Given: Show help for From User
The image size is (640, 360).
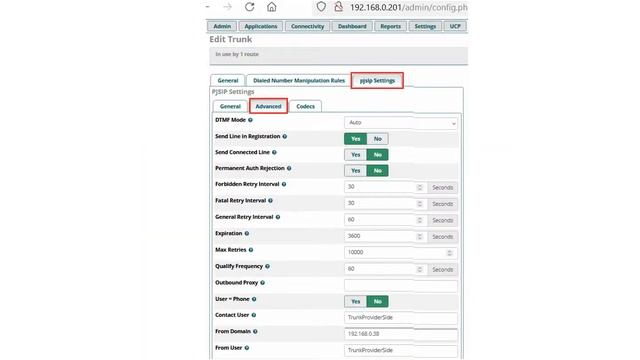Looking at the screenshot, I should point(247,348).
